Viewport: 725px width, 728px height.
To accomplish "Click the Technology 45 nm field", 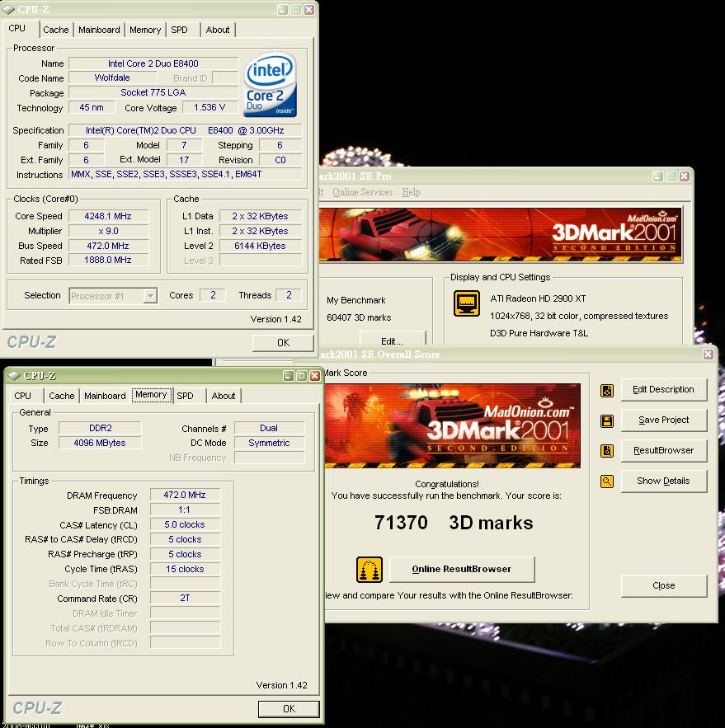I will click(92, 107).
